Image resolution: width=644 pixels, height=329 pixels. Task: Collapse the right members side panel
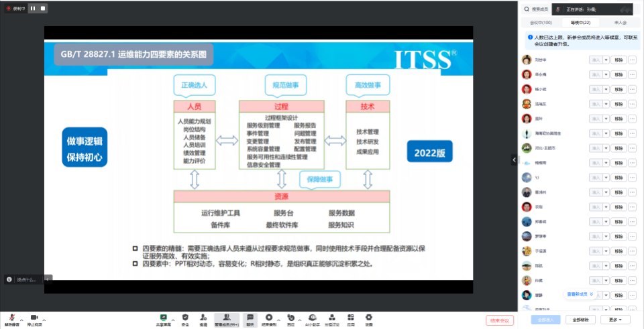click(515, 159)
